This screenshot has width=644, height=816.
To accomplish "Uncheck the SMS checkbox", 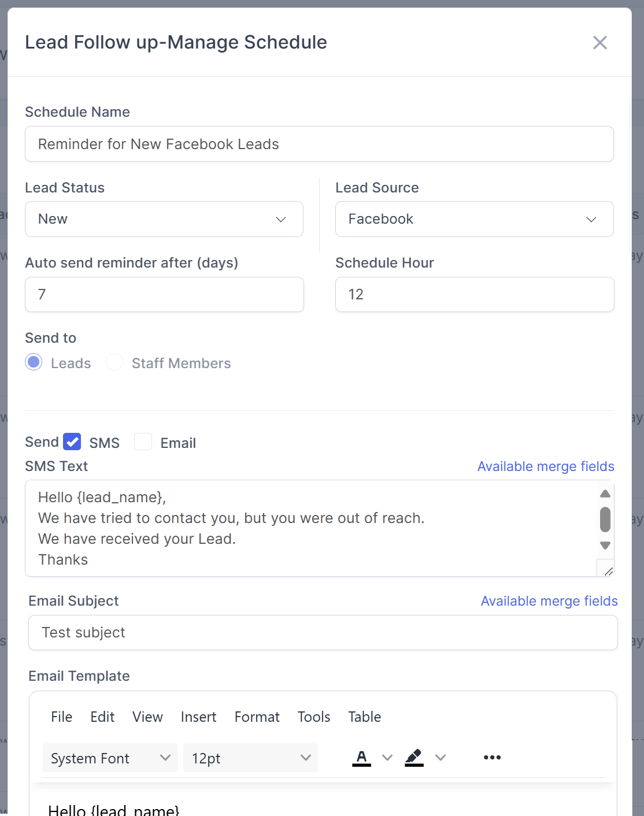I will (x=72, y=442).
